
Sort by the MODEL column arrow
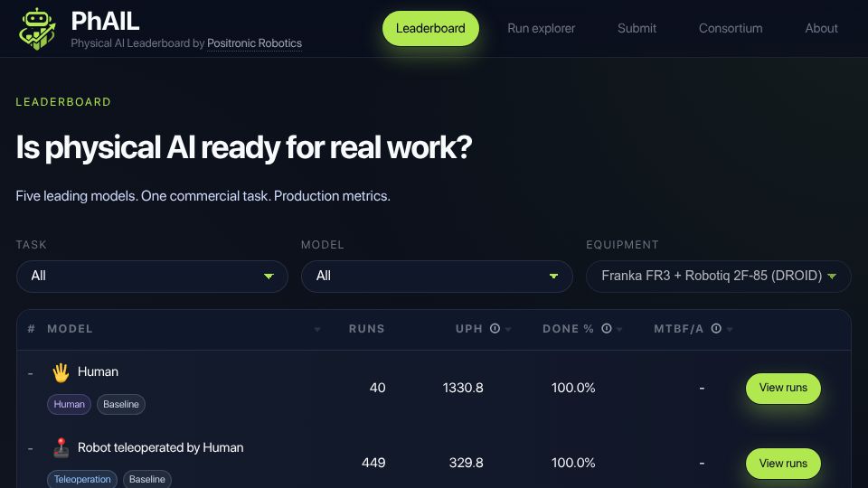(x=317, y=330)
